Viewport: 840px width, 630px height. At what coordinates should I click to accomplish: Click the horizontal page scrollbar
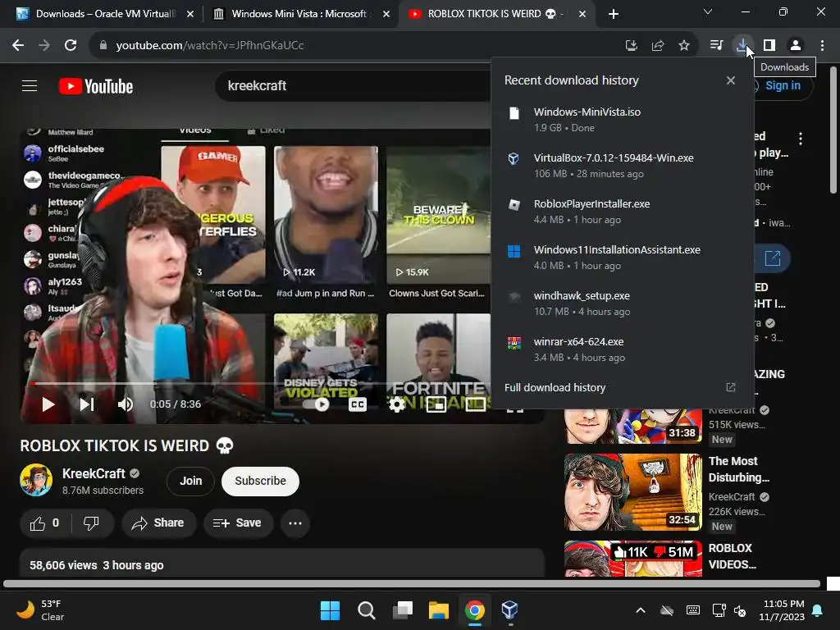pyautogui.click(x=412, y=583)
